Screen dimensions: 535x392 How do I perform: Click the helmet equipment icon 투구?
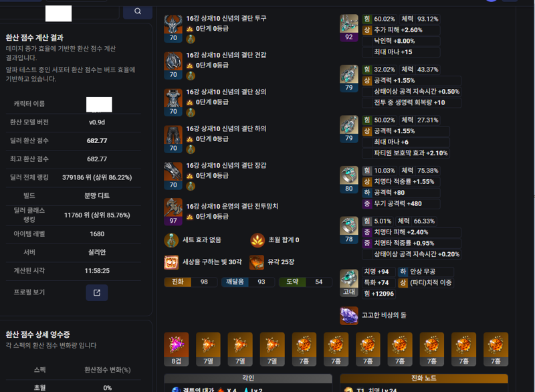[x=173, y=24]
